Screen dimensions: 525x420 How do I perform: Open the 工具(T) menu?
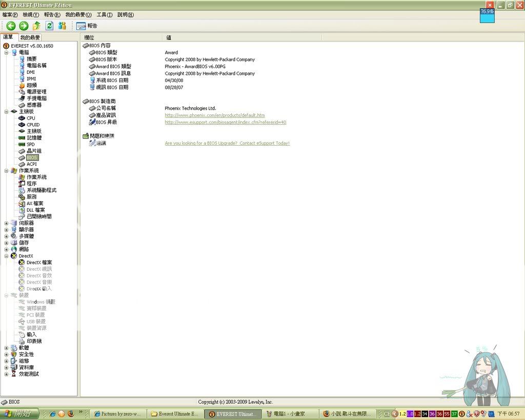pyautogui.click(x=105, y=15)
